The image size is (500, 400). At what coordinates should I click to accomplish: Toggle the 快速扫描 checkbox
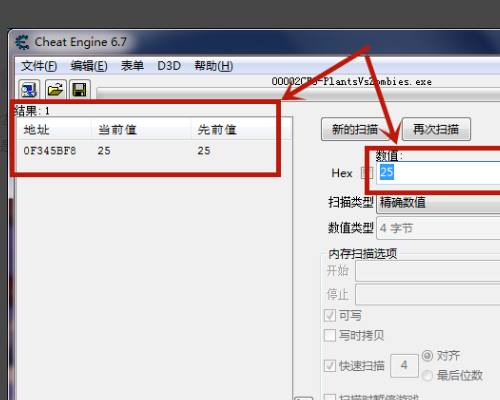click(x=330, y=366)
